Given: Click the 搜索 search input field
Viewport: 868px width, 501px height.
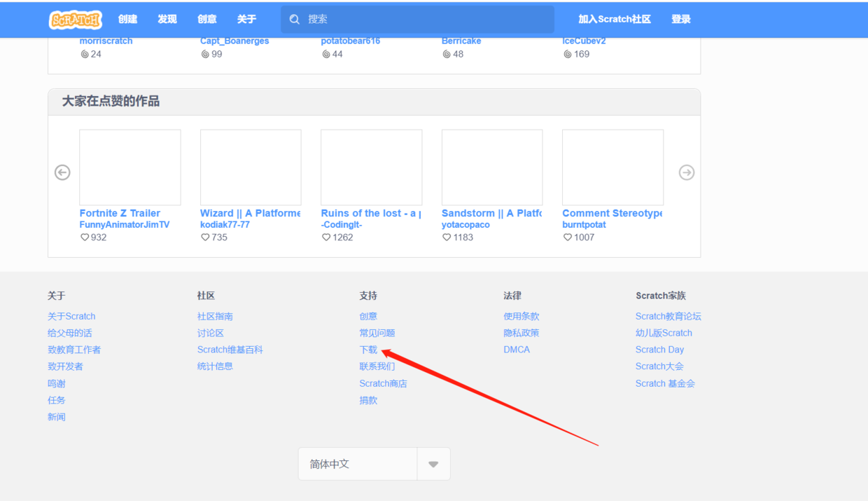Looking at the screenshot, I should pos(418,20).
